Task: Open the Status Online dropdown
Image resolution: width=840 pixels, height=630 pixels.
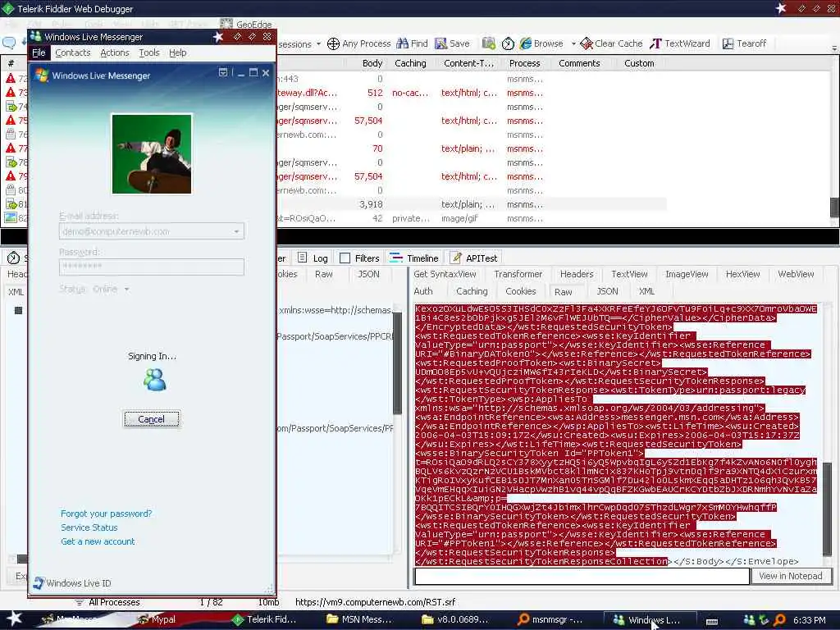Action: (x=127, y=290)
